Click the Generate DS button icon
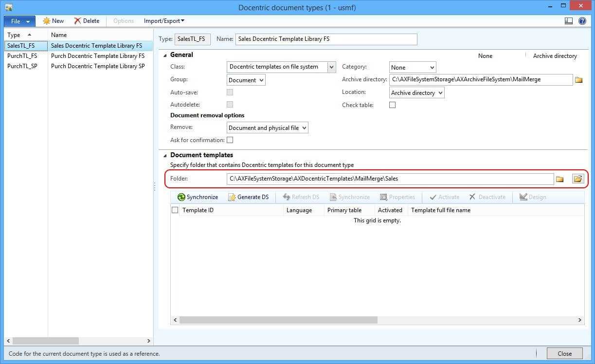595x364 pixels. (232, 197)
